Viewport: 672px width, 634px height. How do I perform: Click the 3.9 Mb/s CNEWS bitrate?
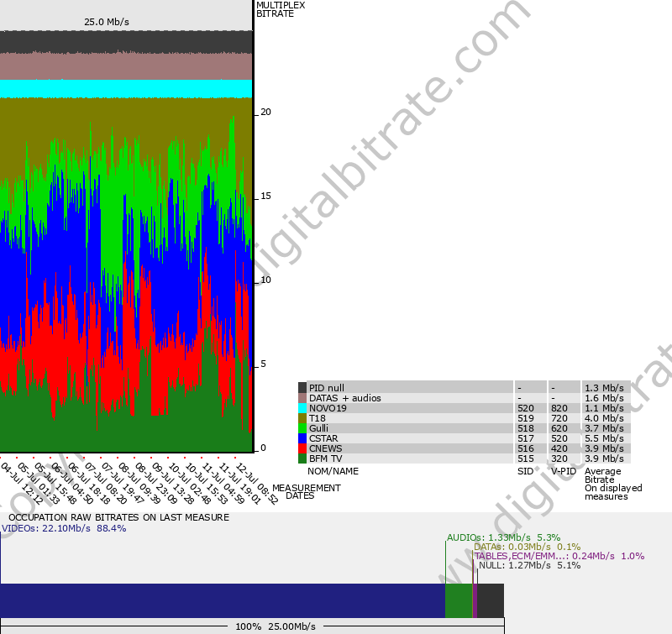pos(604,448)
